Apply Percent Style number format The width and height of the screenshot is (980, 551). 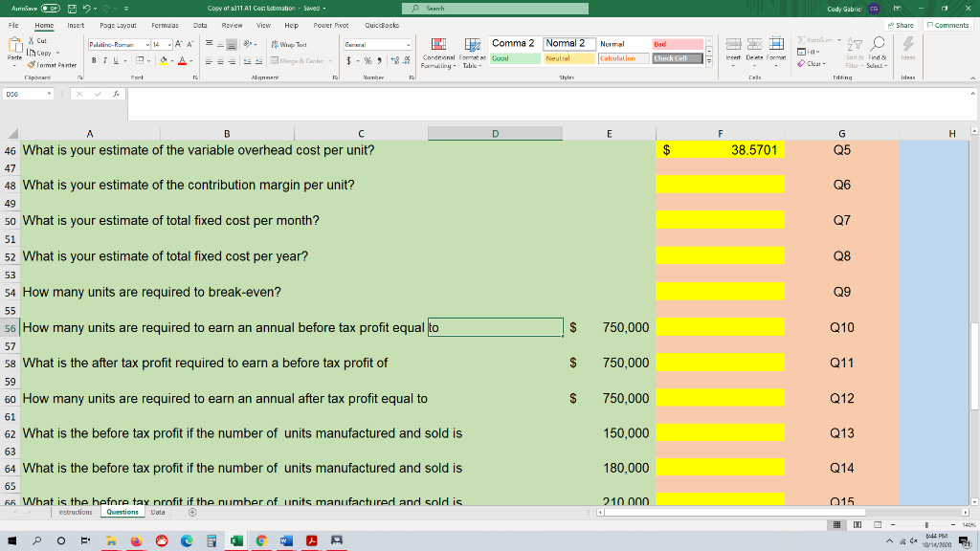[367, 60]
